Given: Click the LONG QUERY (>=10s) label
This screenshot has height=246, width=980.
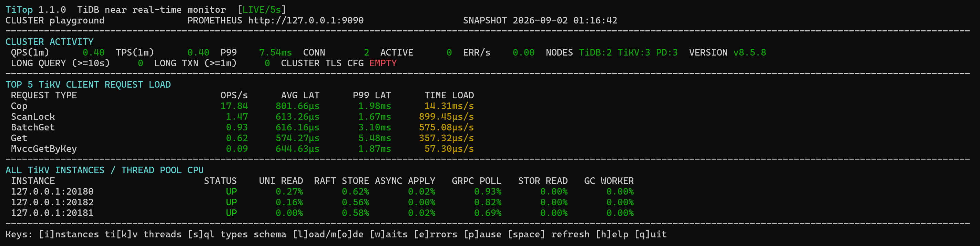Looking at the screenshot, I should 60,63.
